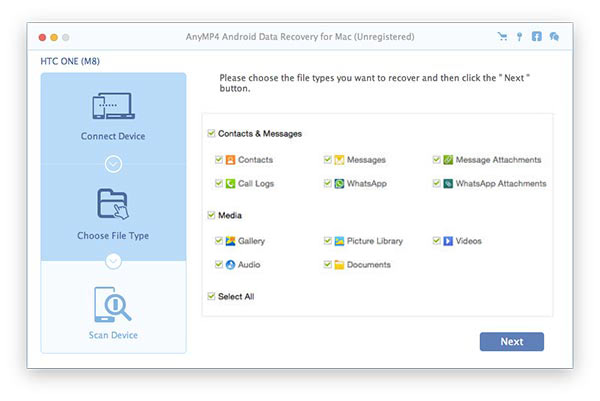
Task: Uncheck the Documents checkbox
Action: click(x=327, y=265)
